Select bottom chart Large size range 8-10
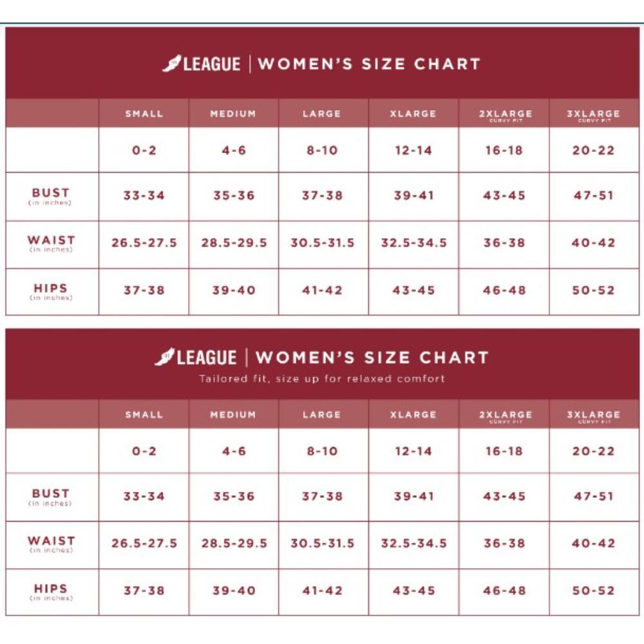The width and height of the screenshot is (644, 644). click(323, 451)
